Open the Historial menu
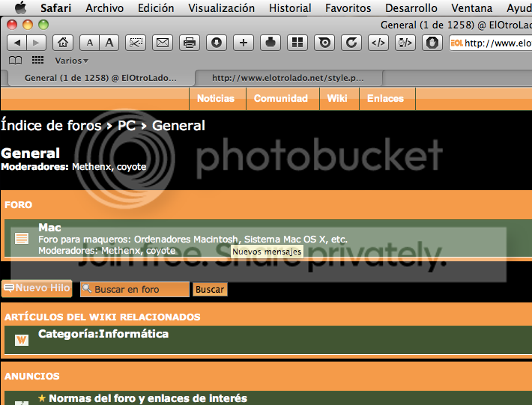The height and width of the screenshot is (405, 532). point(290,8)
